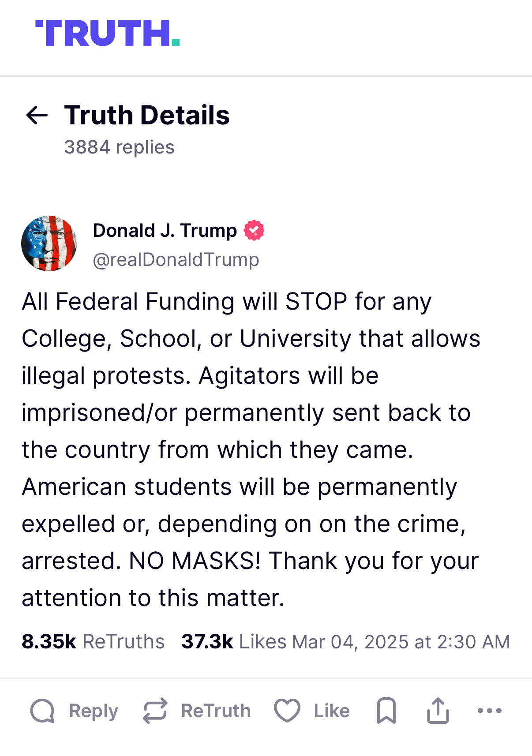The height and width of the screenshot is (756, 532).
Task: Go back using the left arrow
Action: (37, 116)
